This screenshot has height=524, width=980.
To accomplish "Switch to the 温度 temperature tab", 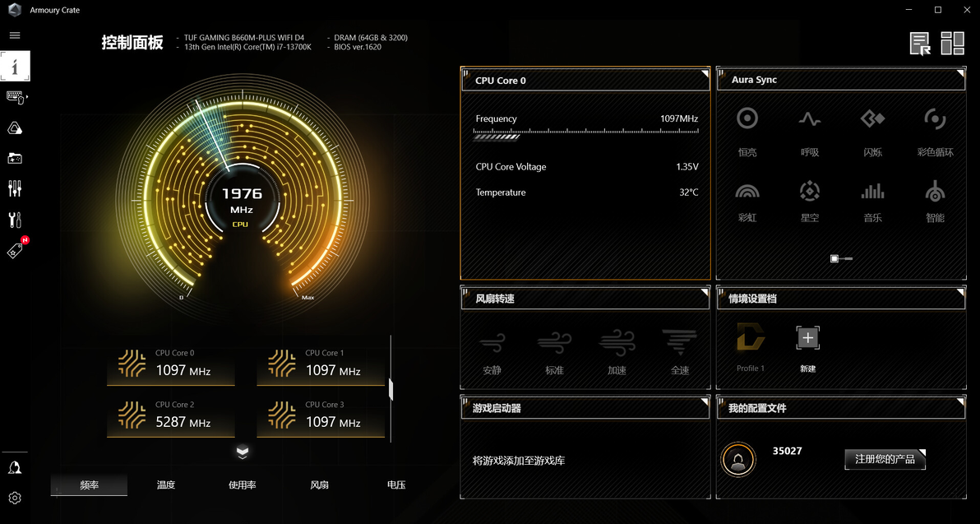I will [x=165, y=485].
